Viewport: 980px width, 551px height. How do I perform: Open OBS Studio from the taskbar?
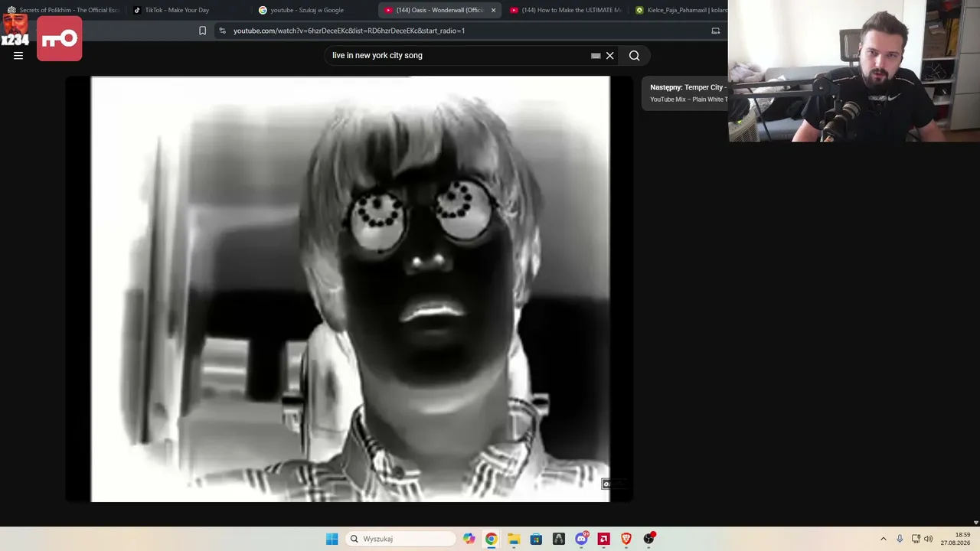pyautogui.click(x=648, y=539)
